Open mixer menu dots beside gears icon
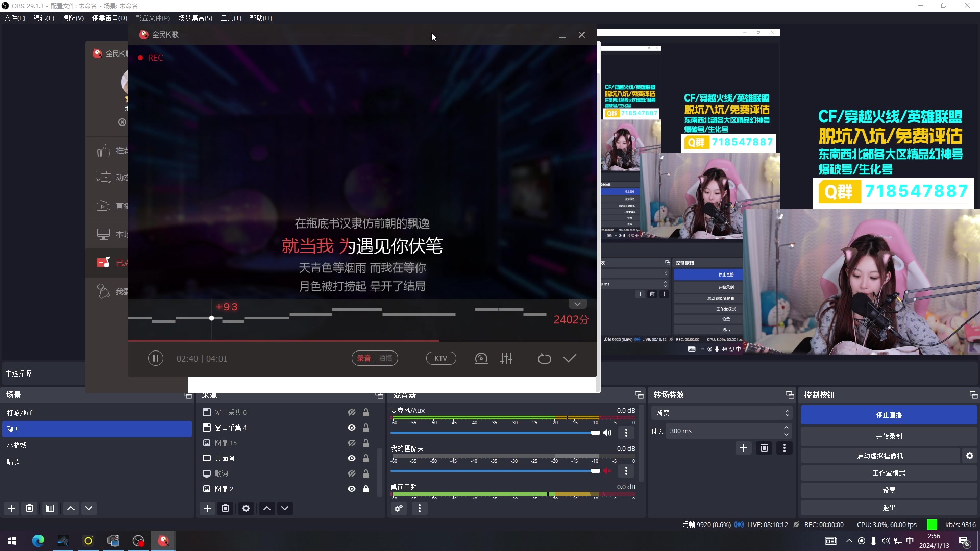The width and height of the screenshot is (980, 551). [420, 508]
